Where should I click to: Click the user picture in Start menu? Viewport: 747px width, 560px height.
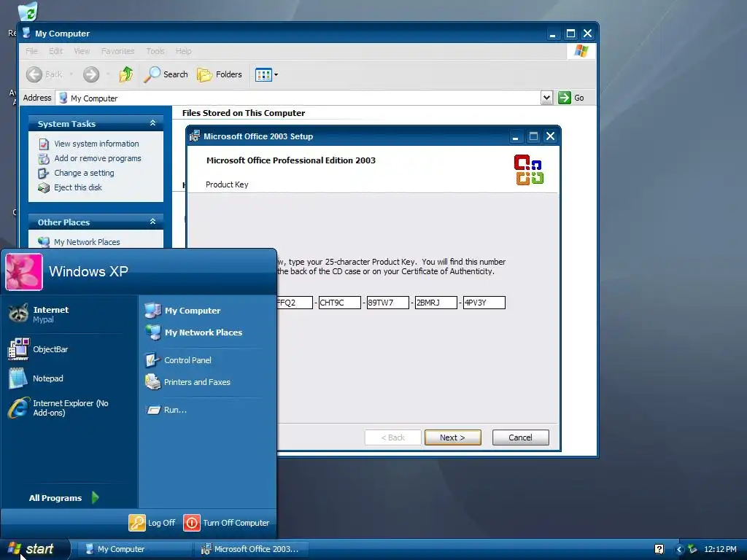tap(24, 272)
